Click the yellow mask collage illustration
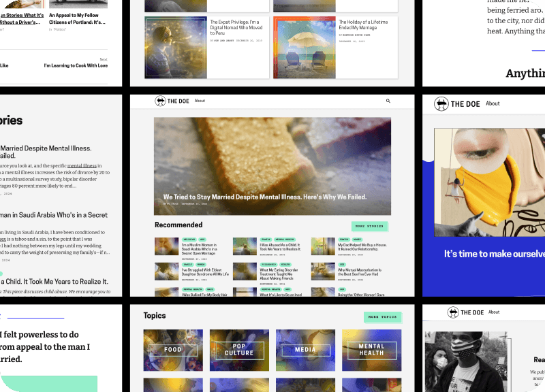Viewport: 545px width, 392px height. pos(489,182)
